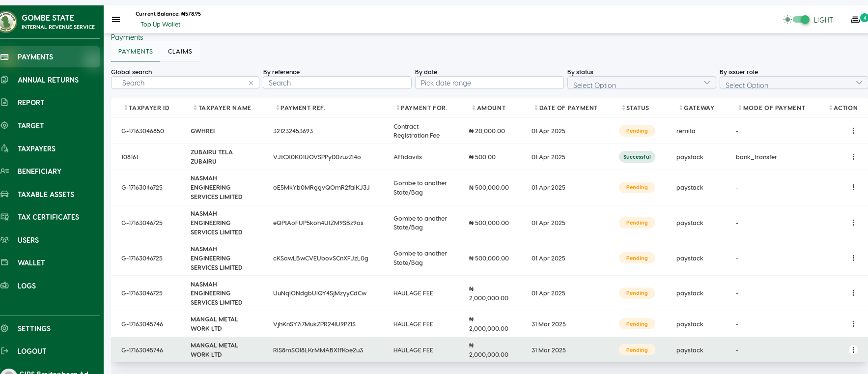Sort by Action column header
Viewport: 868px width, 374px height.
pos(843,108)
